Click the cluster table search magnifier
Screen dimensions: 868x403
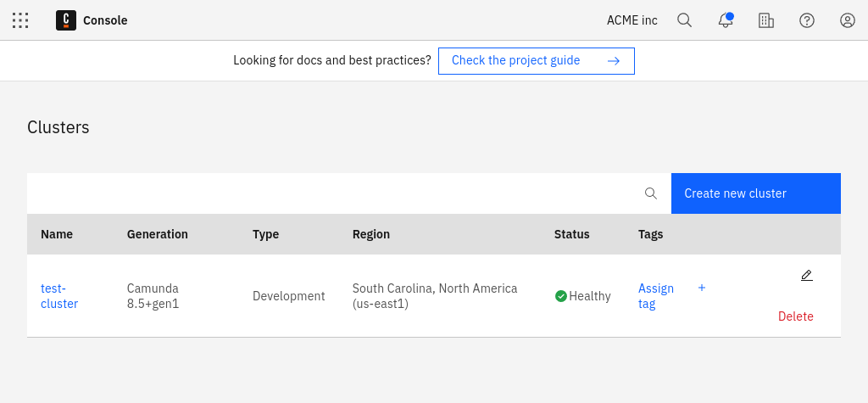point(651,193)
